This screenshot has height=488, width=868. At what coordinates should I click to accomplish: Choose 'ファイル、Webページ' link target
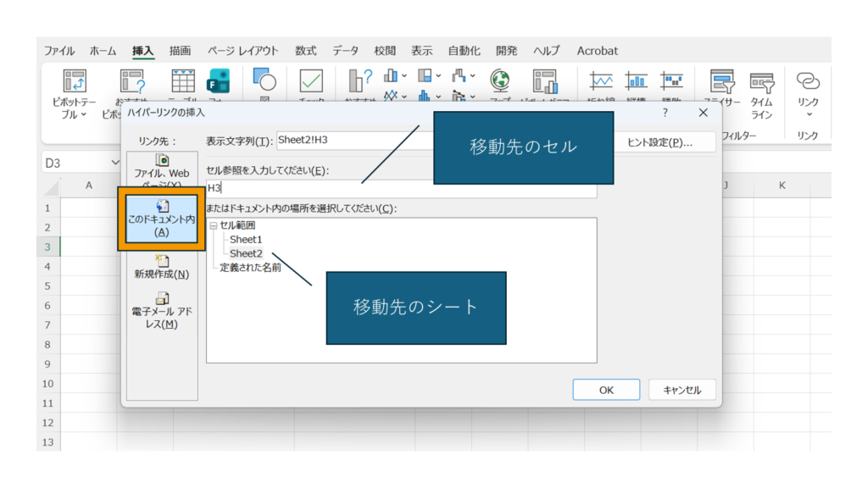pyautogui.click(x=161, y=172)
